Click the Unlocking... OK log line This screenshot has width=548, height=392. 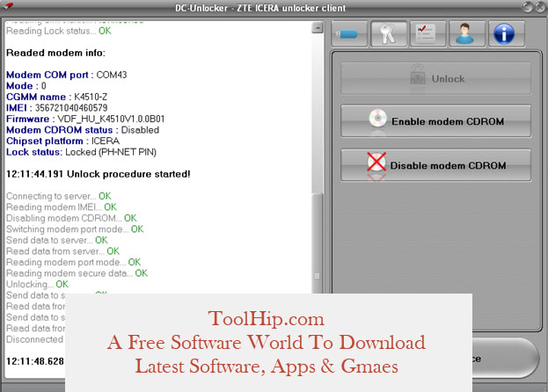coord(38,284)
